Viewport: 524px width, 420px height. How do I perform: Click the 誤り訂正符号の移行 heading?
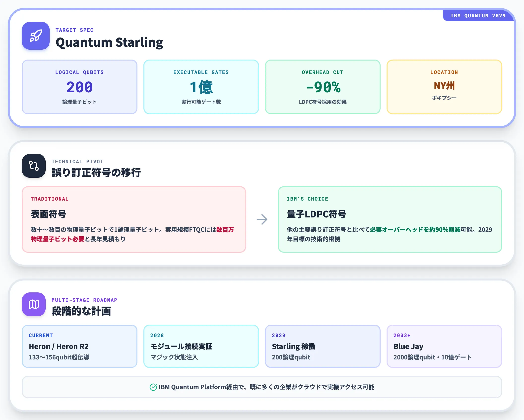coord(96,173)
